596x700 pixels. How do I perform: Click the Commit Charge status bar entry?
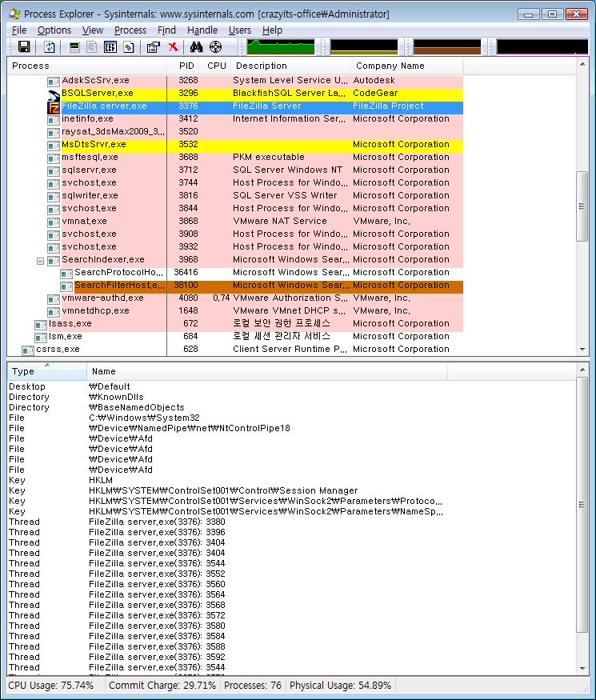click(162, 686)
